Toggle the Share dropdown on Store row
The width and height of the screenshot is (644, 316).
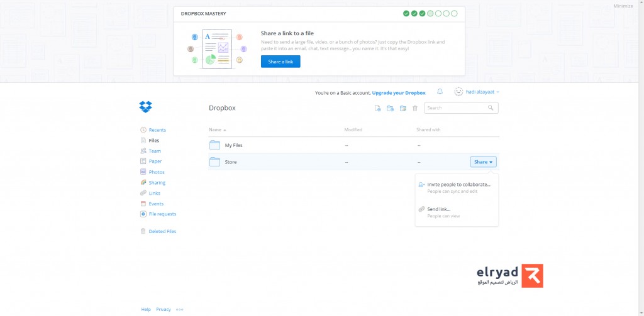(x=484, y=162)
